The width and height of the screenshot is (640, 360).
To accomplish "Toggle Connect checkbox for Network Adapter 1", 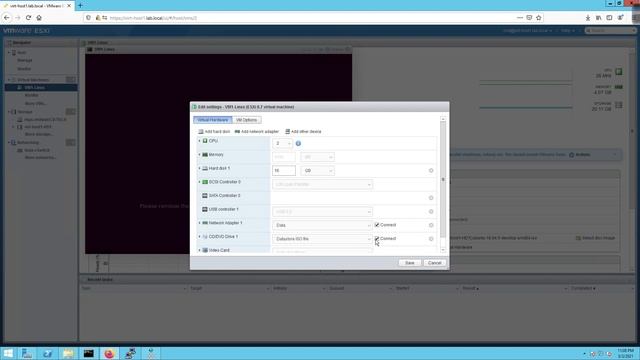I will point(377,225).
